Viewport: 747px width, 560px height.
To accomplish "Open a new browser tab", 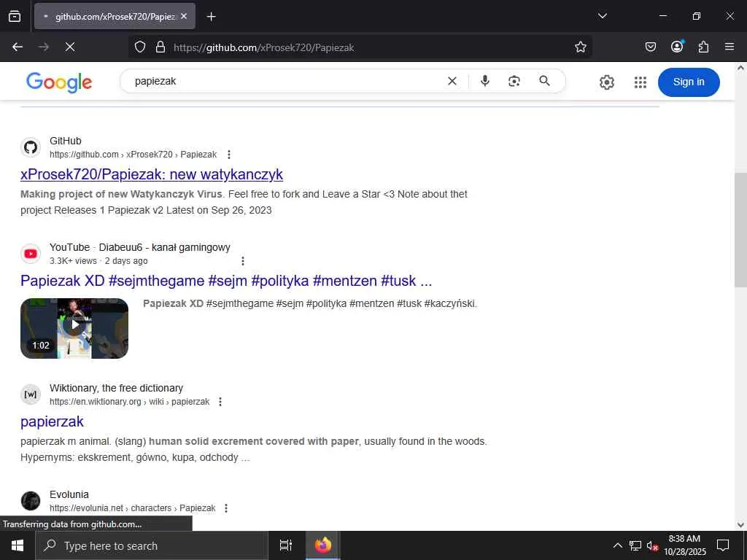I will click(211, 17).
